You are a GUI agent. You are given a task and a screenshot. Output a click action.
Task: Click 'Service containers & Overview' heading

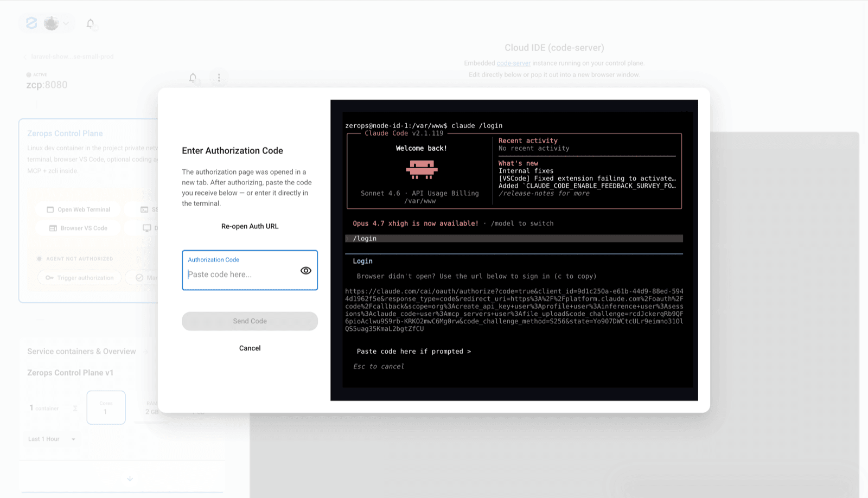(x=81, y=352)
